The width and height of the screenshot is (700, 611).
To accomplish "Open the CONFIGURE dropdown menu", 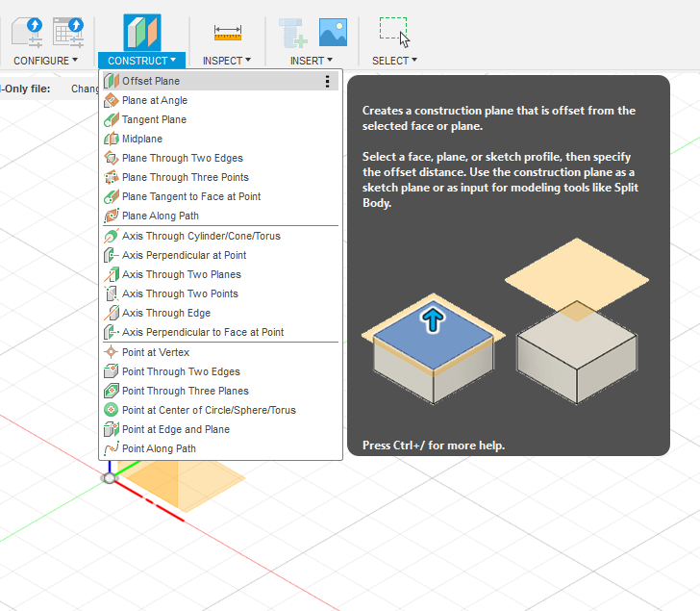I will click(x=45, y=61).
